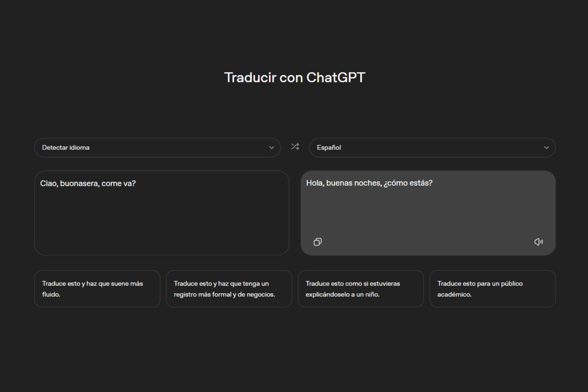Viewport: 588px width, 392px height.
Task: Click the chevron arrow in the Español selector
Action: tap(546, 148)
